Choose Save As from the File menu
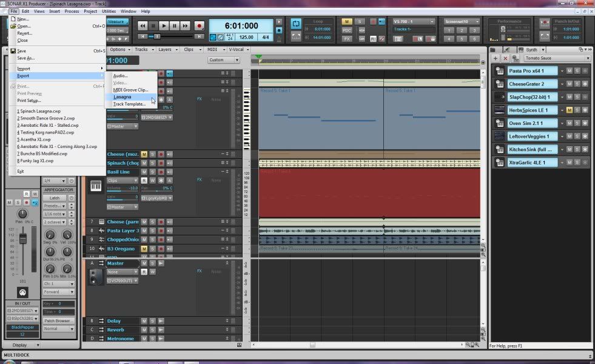The height and width of the screenshot is (364, 595). (25, 58)
